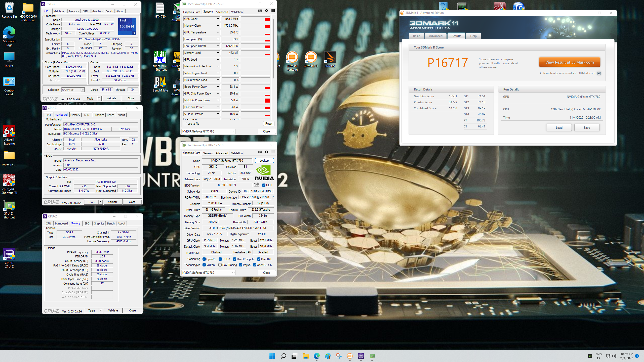Open the hamburger menu in GPU-Z Graphics Card window
644x362 pixels.
(x=273, y=152)
